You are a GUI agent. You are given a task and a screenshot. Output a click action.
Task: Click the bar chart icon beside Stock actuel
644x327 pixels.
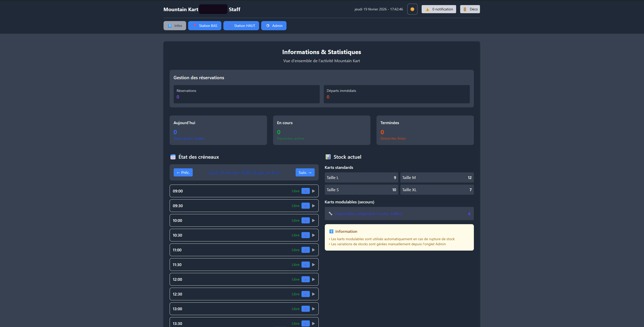[x=328, y=157]
